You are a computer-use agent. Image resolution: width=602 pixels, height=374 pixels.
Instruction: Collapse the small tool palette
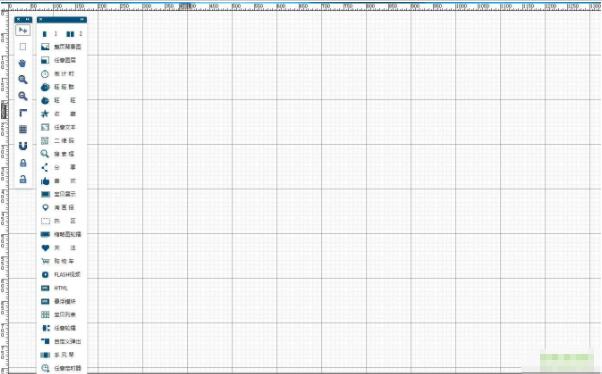click(28, 19)
